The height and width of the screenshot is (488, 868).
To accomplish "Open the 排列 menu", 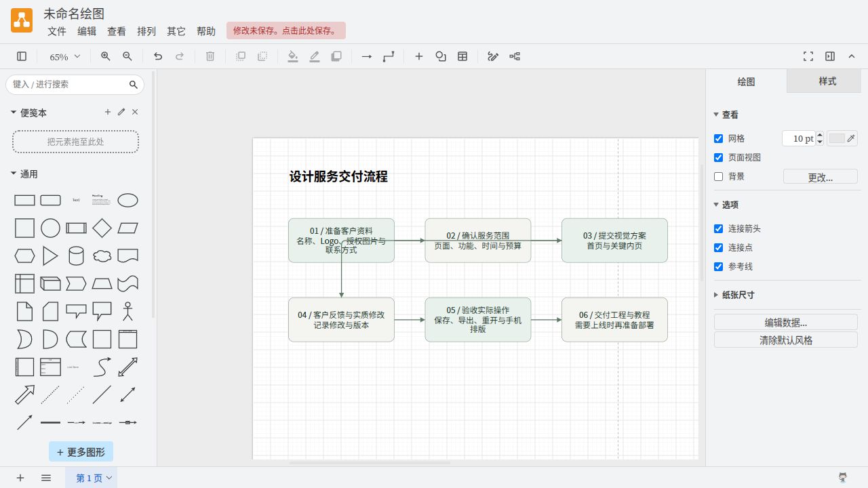I will 146,31.
